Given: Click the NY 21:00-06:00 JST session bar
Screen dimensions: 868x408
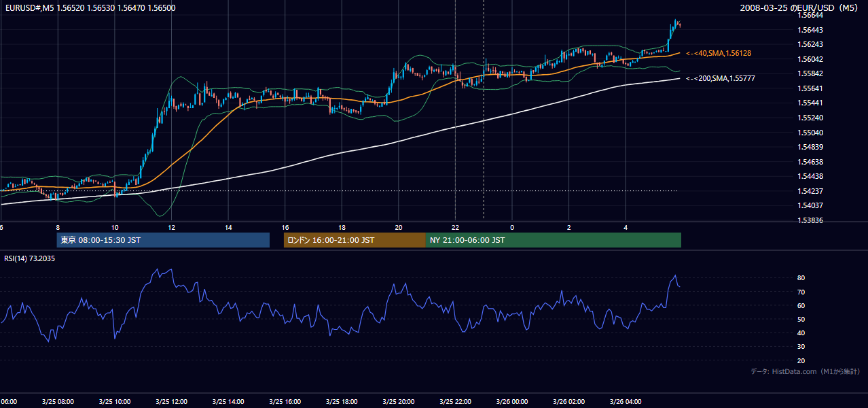Looking at the screenshot, I should (554, 240).
